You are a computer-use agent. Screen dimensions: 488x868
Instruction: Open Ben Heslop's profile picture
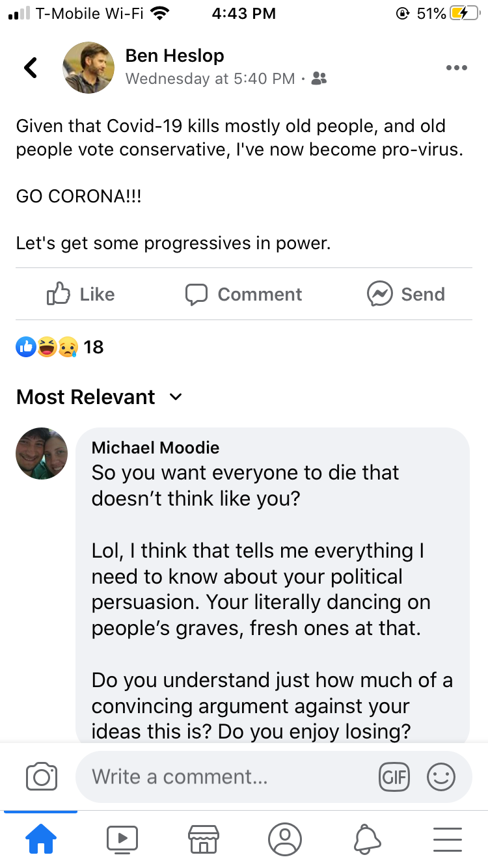tap(88, 68)
